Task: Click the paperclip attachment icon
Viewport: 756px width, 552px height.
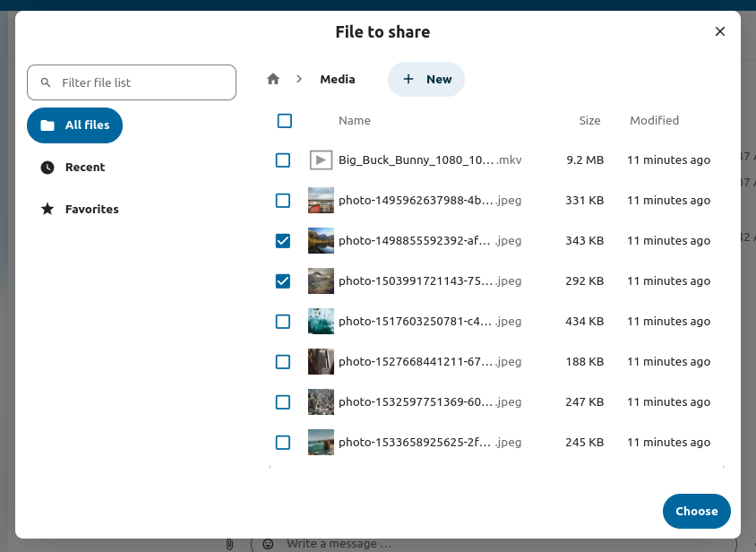Action: [x=229, y=543]
